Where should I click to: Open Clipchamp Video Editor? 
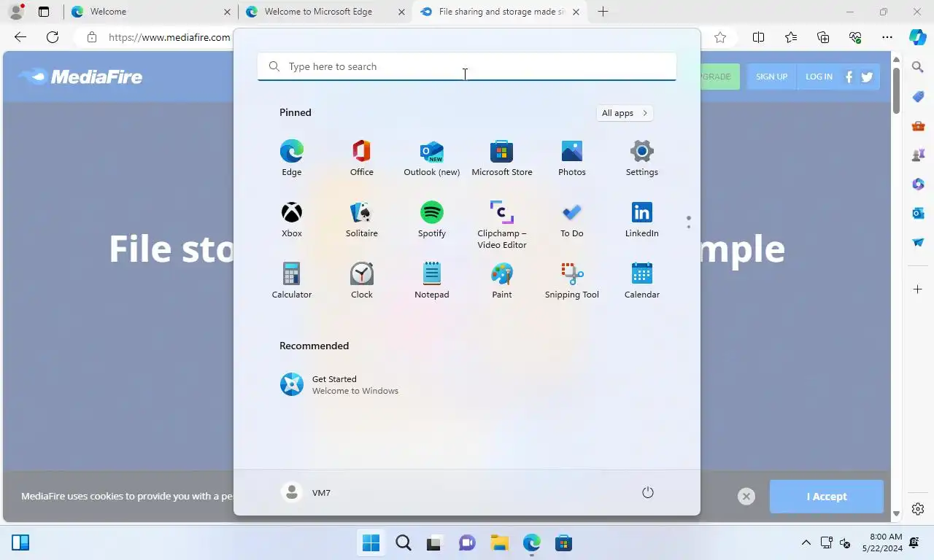[502, 225]
